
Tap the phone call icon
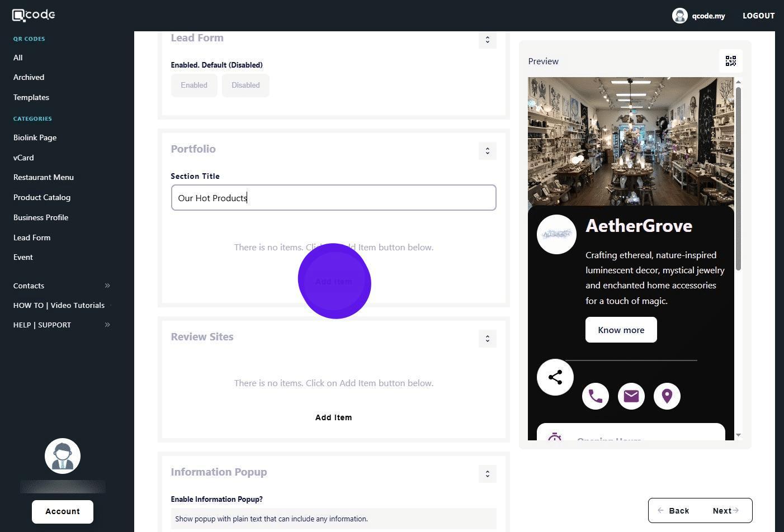tap(595, 396)
